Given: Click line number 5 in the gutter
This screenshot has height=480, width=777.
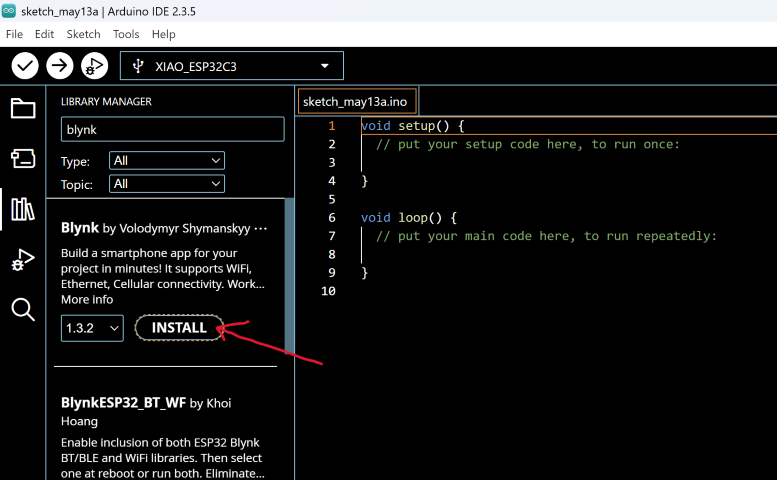Looking at the screenshot, I should [332, 199].
